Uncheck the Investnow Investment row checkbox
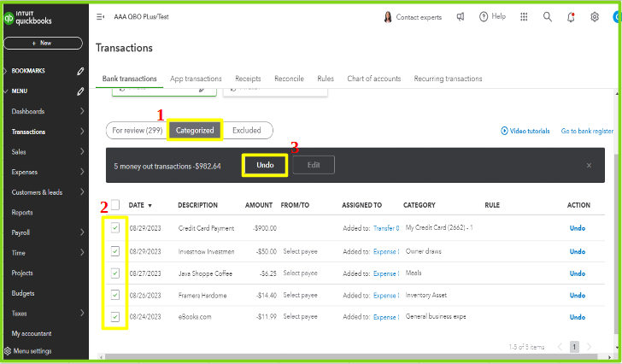Image resolution: width=622 pixels, height=364 pixels. click(x=115, y=251)
